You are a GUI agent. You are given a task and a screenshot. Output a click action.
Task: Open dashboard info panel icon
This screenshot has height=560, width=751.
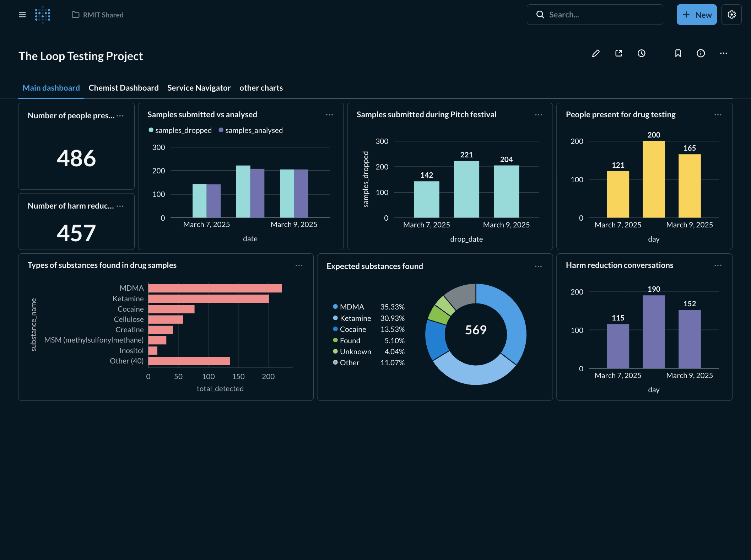pos(701,53)
